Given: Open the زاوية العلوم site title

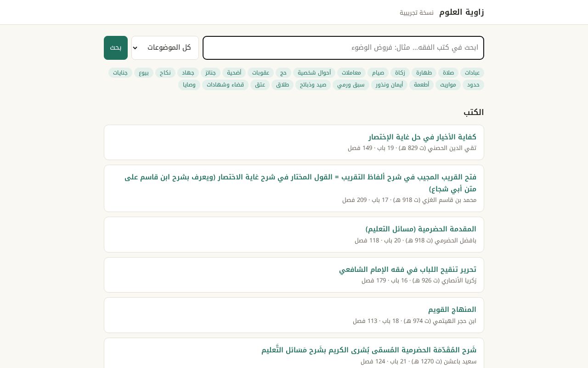Looking at the screenshot, I should (462, 12).
